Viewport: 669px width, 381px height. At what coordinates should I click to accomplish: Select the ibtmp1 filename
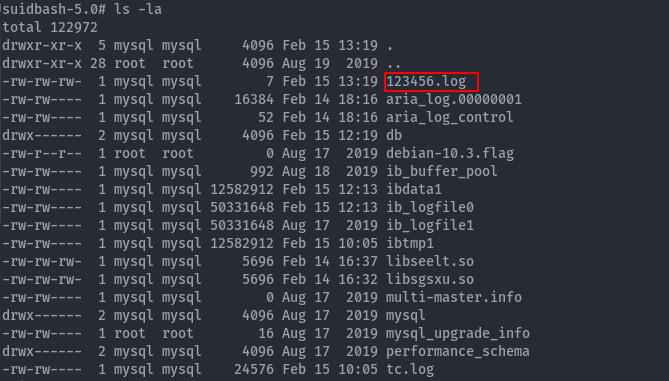point(410,243)
